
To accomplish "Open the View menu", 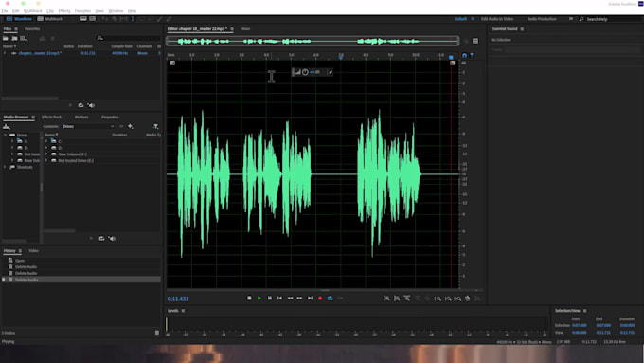I will pos(99,11).
